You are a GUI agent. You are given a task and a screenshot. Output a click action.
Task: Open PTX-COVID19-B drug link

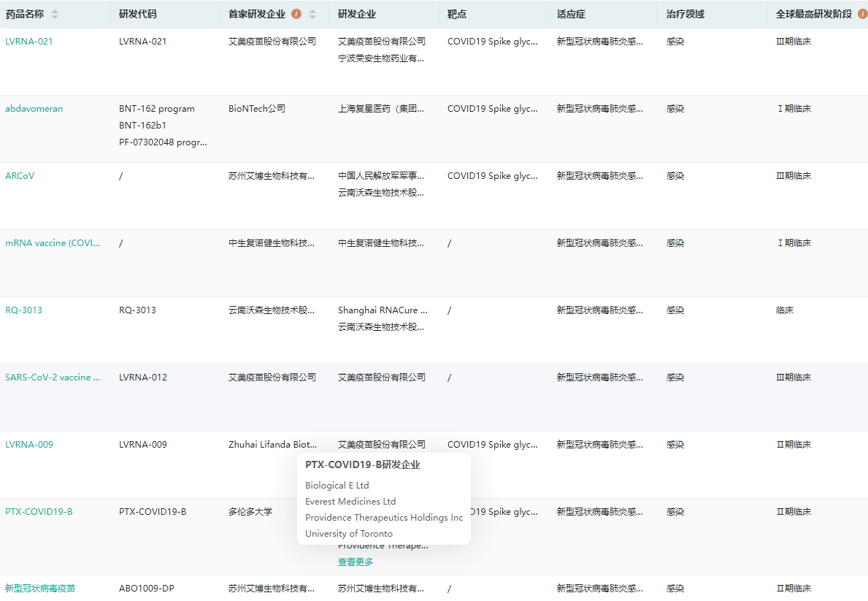click(39, 511)
